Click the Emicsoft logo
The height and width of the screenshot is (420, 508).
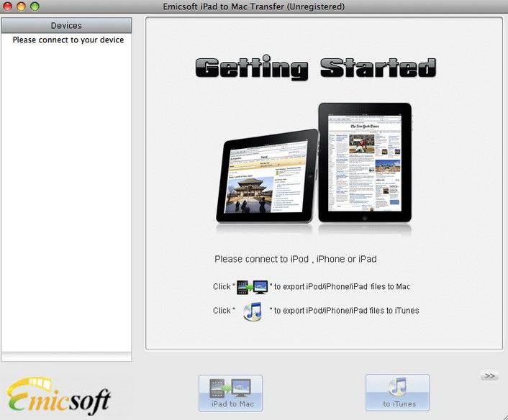59,396
